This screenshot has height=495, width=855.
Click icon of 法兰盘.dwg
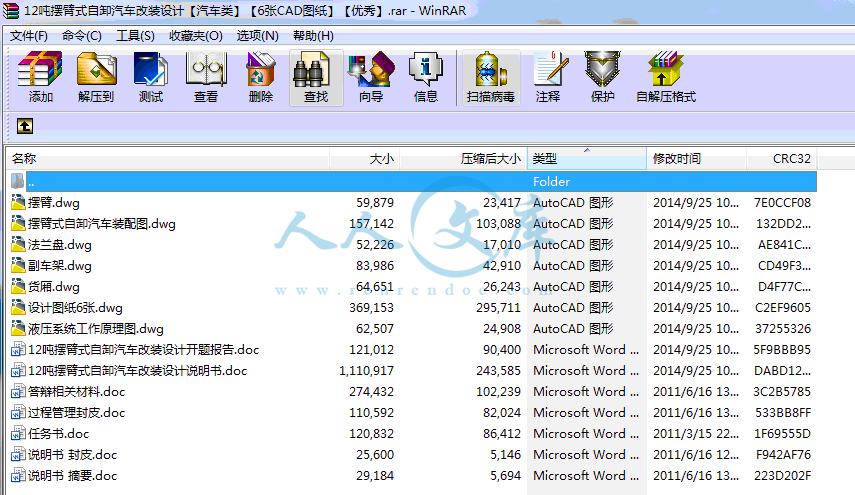(x=18, y=244)
